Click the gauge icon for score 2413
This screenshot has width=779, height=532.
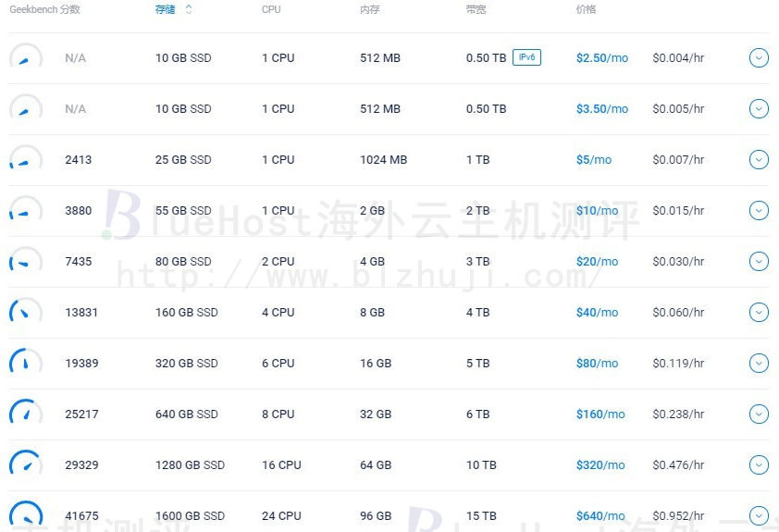point(26,157)
